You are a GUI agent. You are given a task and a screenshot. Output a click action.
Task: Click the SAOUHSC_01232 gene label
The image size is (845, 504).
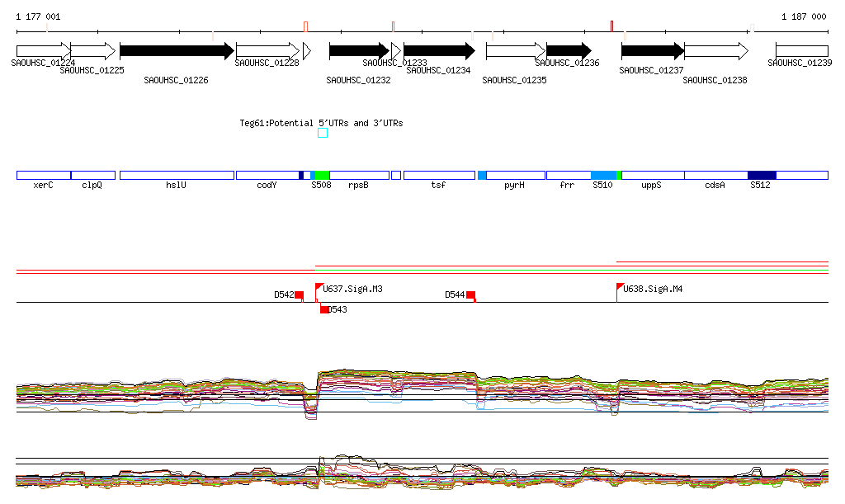pos(358,81)
